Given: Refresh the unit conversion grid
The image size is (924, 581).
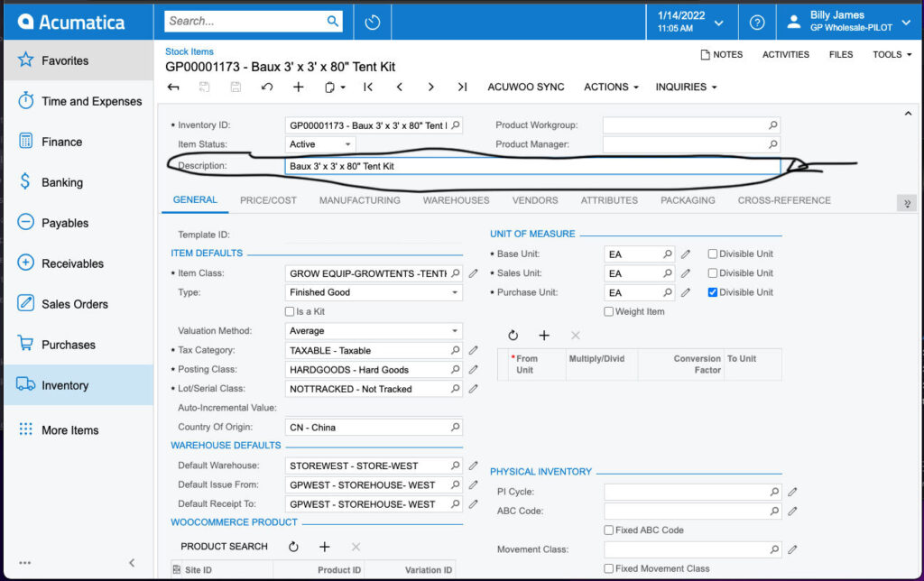Looking at the screenshot, I should coord(513,336).
